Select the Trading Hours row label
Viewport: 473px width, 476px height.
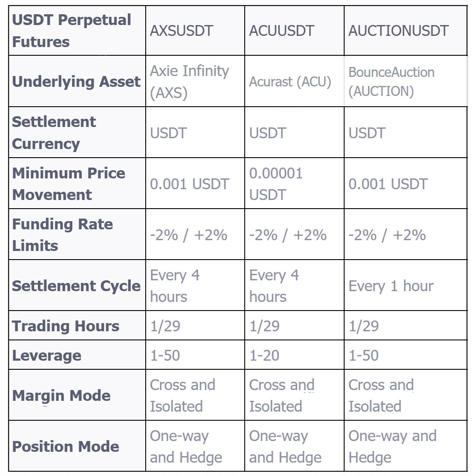66,326
